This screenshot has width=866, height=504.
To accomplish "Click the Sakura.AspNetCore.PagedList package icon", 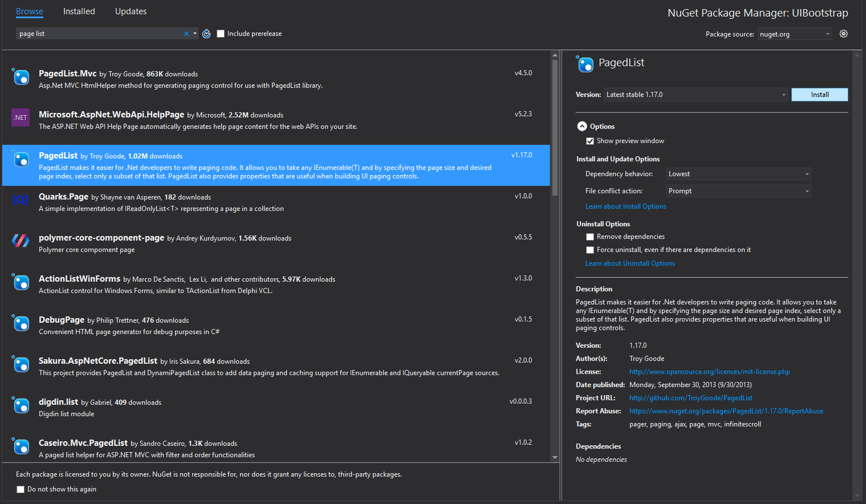I will (x=21, y=364).
